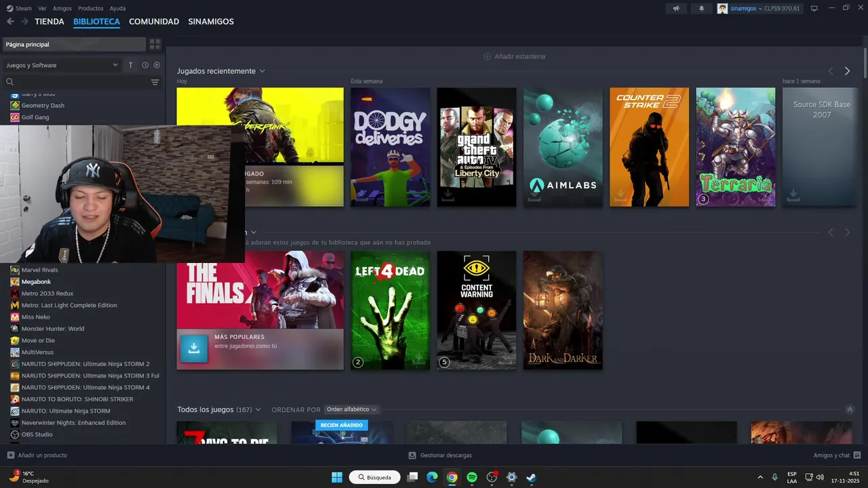Screen dimensions: 868x488
Task: Open Microsoft Edge from the taskbar
Action: [x=432, y=477]
